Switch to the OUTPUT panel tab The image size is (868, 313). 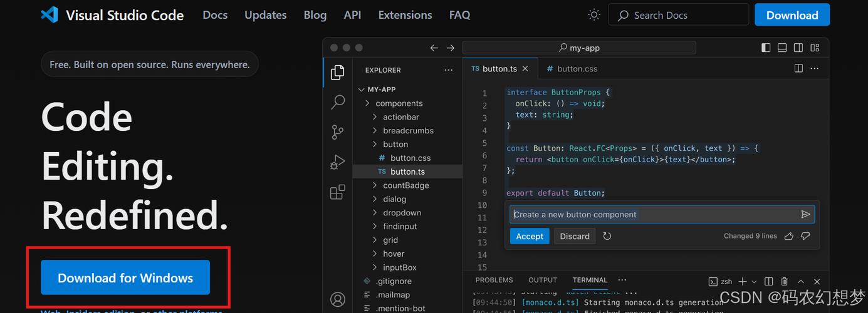(x=543, y=280)
